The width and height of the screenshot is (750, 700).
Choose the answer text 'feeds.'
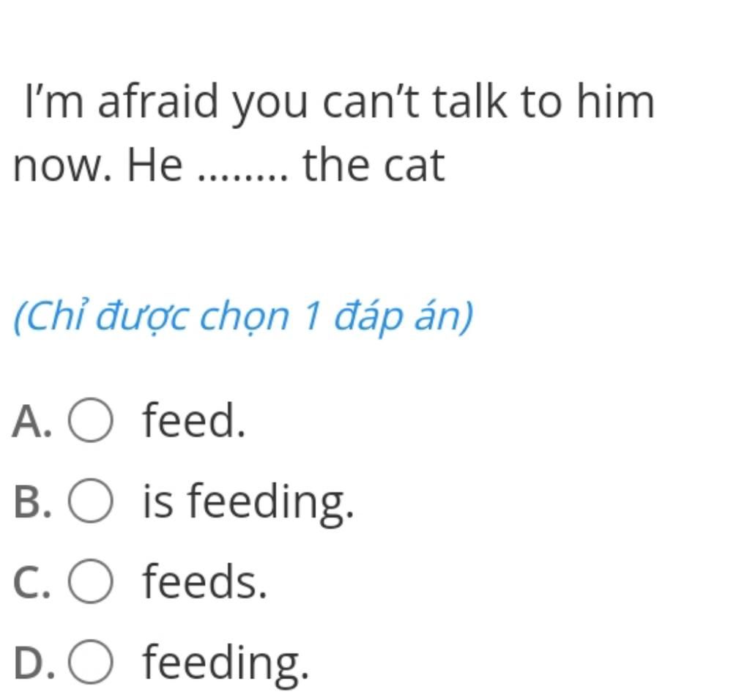[x=205, y=581]
